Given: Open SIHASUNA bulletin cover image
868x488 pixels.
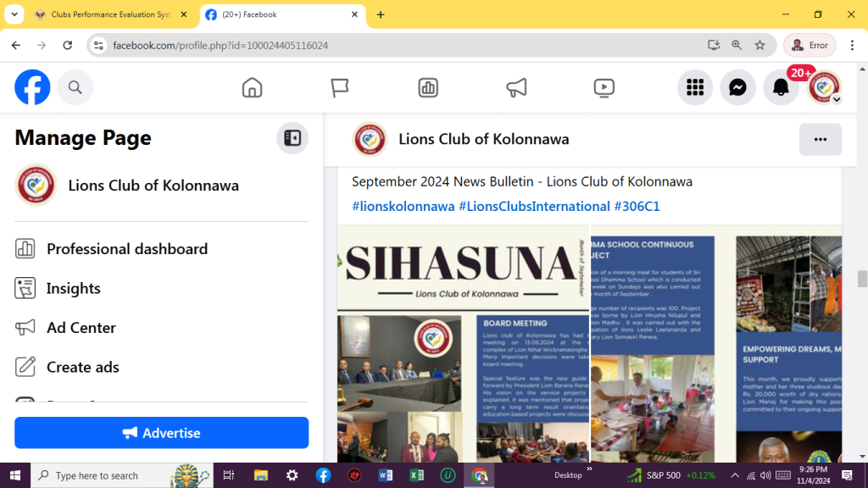Looking at the screenshot, I should pos(463,344).
